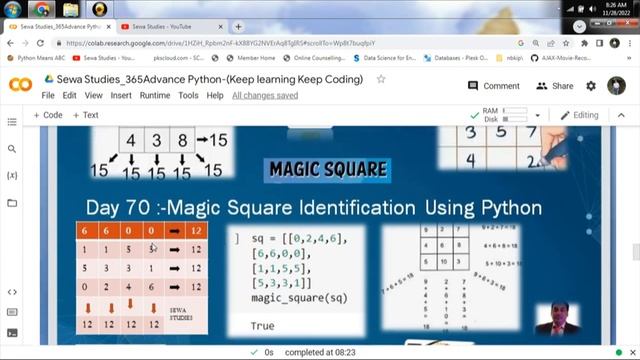Reload the page with refresh icon

40,43
